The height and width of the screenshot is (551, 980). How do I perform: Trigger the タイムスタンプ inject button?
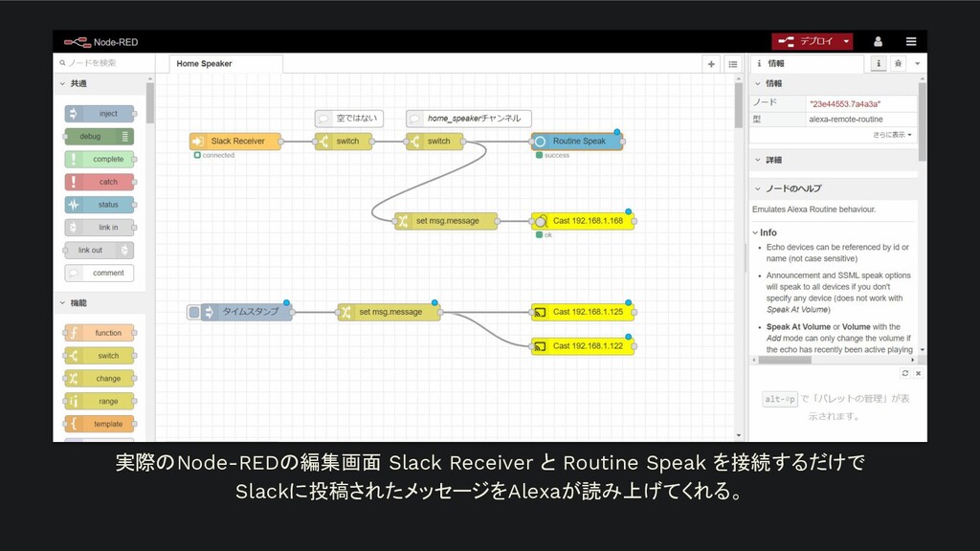click(194, 312)
